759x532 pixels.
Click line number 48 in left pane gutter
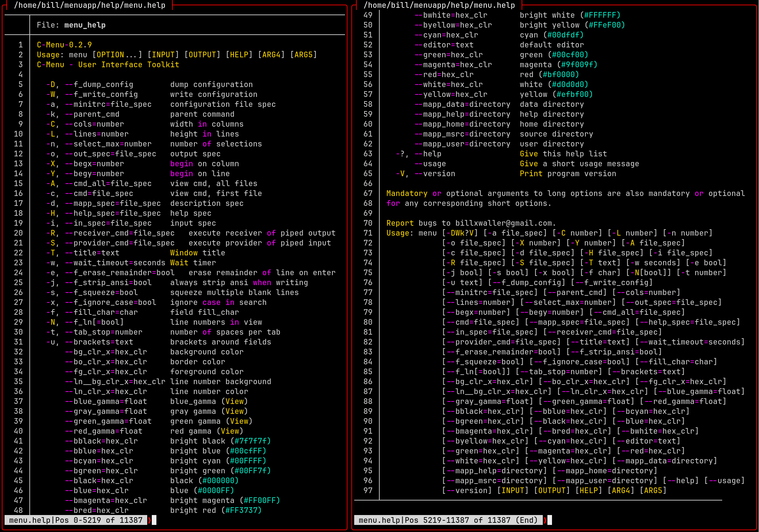click(18, 510)
